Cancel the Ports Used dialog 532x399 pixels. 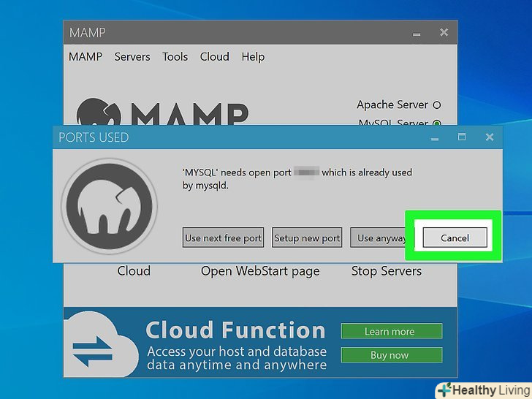pos(455,237)
